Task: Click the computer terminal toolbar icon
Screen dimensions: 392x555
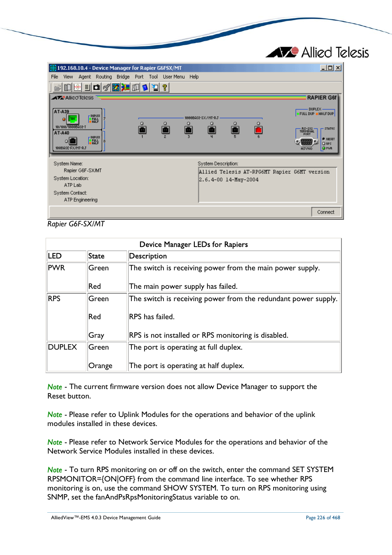Action: pyautogui.click(x=155, y=88)
